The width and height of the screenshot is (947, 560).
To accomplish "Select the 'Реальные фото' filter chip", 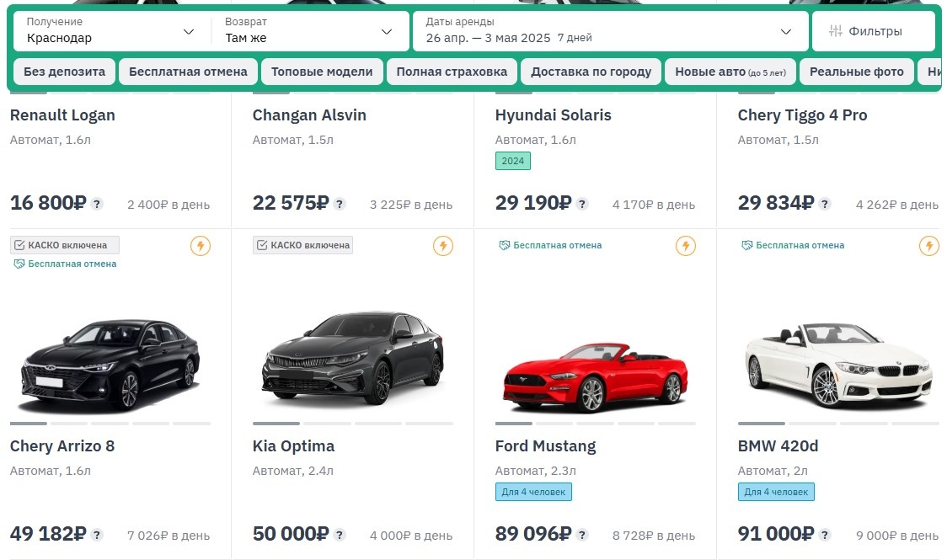I will click(x=856, y=72).
